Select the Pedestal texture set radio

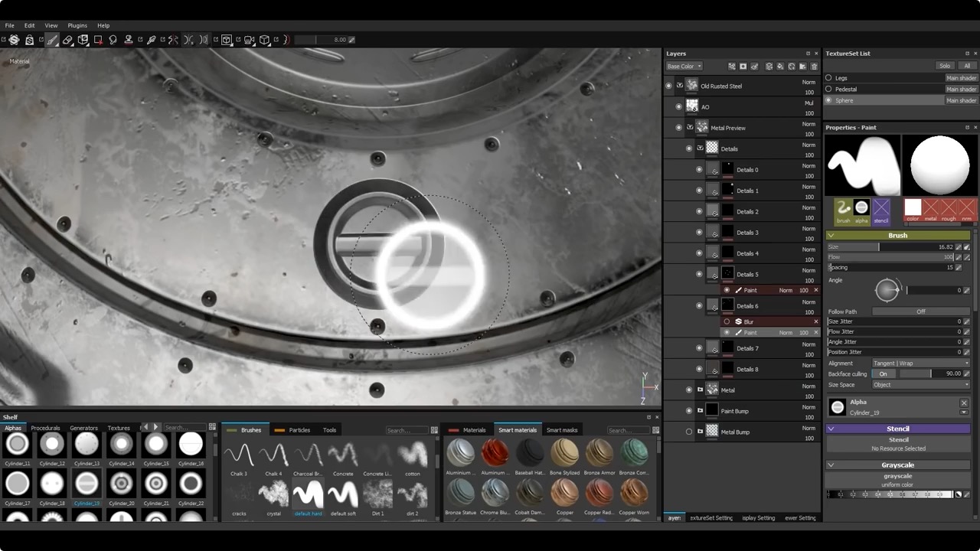pos(828,89)
